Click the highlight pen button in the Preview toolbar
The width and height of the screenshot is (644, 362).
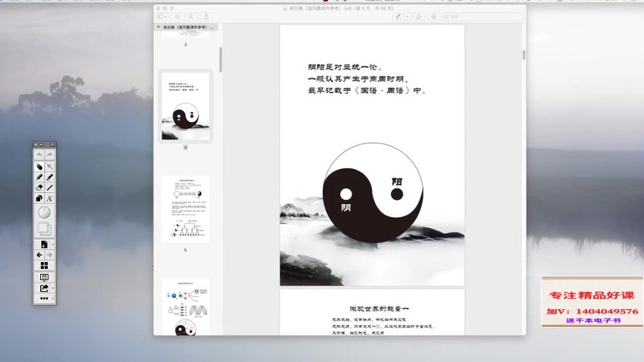point(398,17)
